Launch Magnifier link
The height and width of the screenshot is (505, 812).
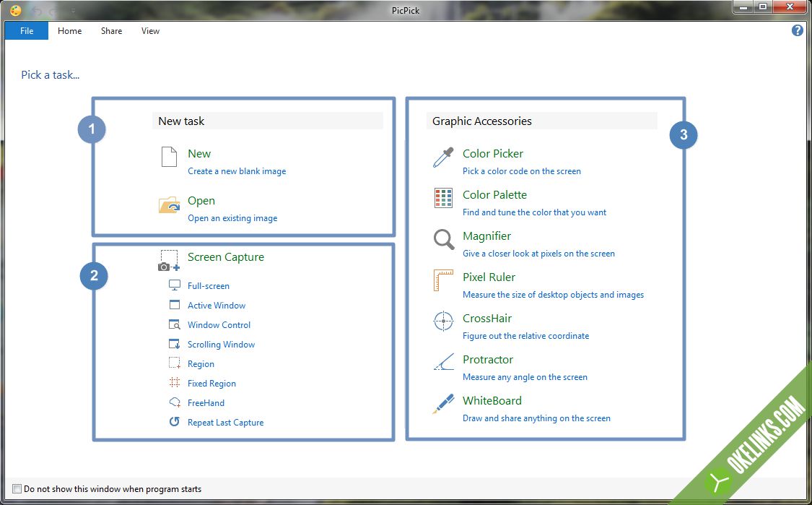click(486, 236)
